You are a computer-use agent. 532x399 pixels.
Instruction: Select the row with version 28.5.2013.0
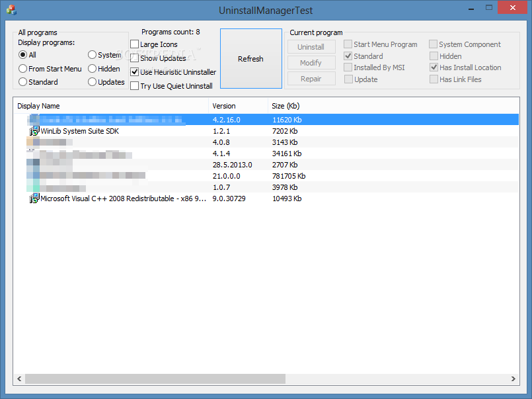(x=266, y=165)
